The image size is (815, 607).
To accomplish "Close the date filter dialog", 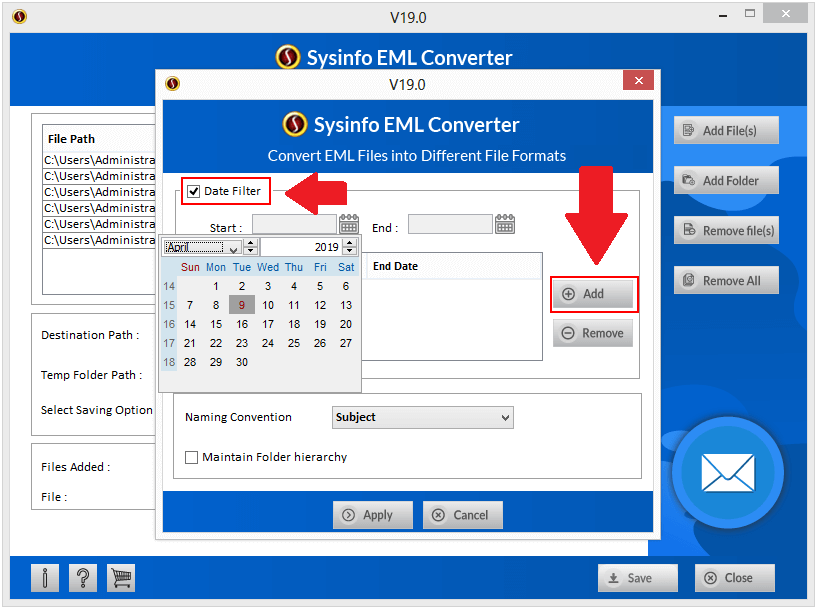I will [638, 81].
